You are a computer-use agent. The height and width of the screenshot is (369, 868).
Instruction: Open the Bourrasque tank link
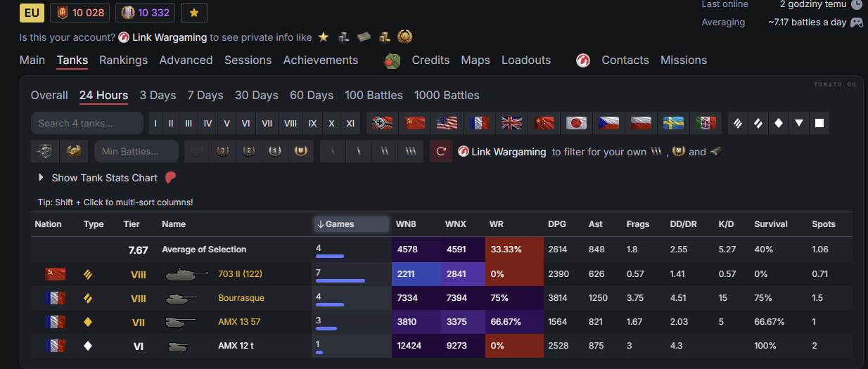pyautogui.click(x=241, y=298)
